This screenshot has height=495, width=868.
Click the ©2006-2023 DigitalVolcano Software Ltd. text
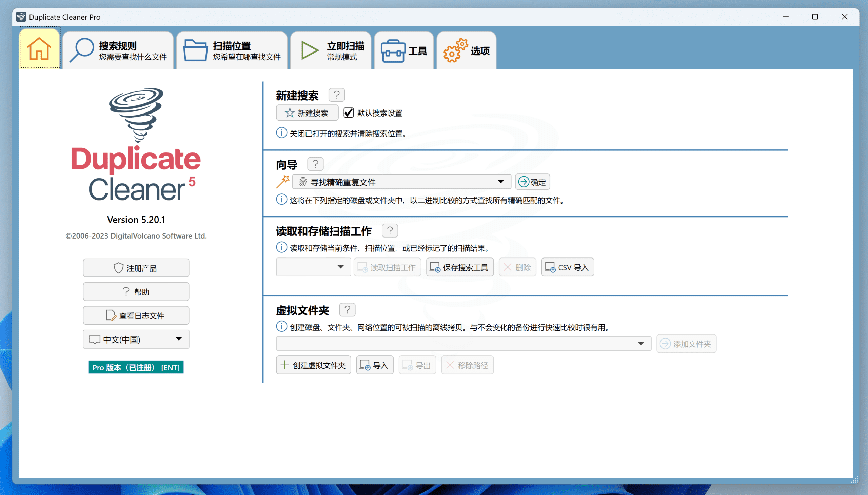(136, 236)
